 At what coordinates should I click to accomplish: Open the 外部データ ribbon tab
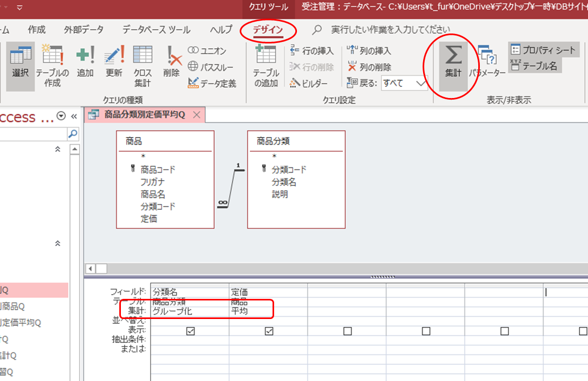tap(84, 30)
